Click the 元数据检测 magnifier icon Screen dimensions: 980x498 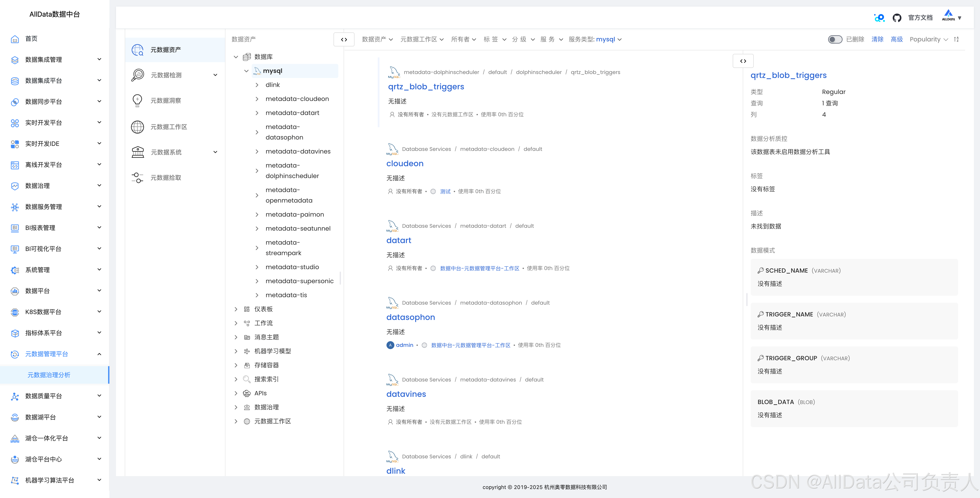point(137,75)
